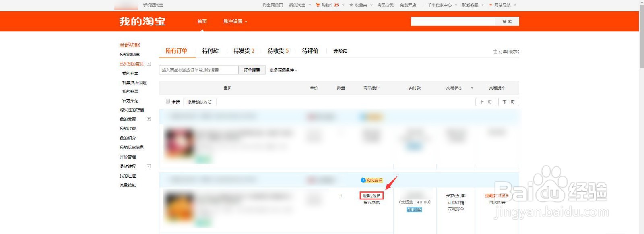Viewport: 644px width, 234px height.
Task: Open 评价管理 in sidebar
Action: click(128, 157)
